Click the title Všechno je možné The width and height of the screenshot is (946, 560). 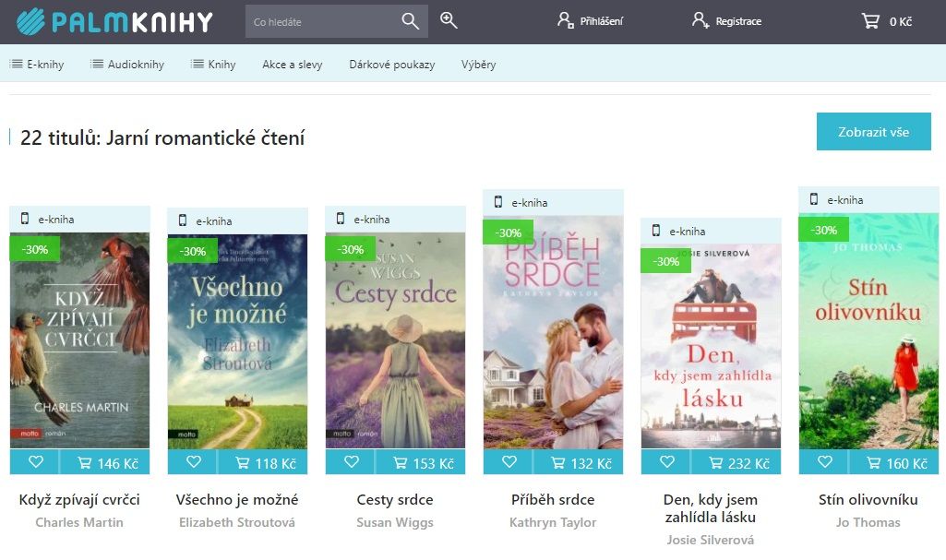point(237,500)
